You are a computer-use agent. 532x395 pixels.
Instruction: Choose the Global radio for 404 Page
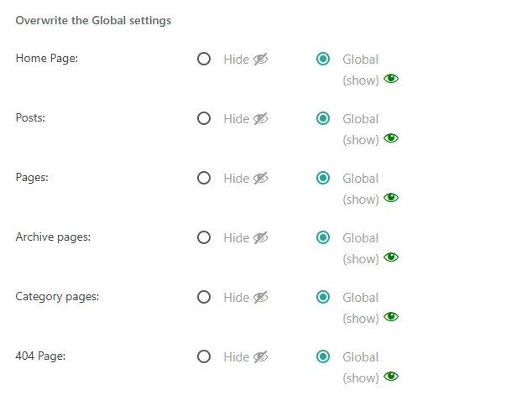(x=323, y=356)
